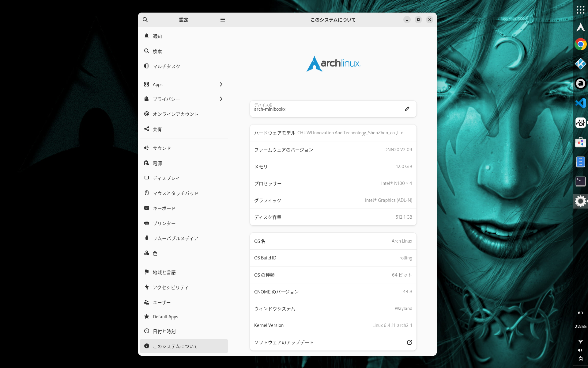Screen dimensions: 588x368
Task: Open Visual Studio Code from the dock
Action: click(580, 103)
